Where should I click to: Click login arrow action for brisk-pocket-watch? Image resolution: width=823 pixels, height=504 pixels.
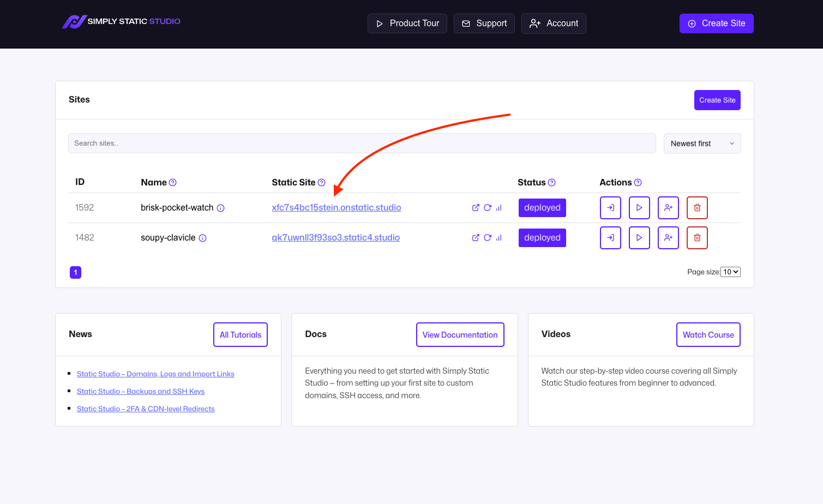[610, 208]
